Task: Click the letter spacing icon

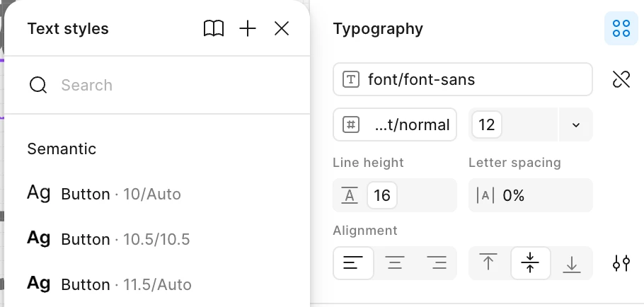Action: 485,195
